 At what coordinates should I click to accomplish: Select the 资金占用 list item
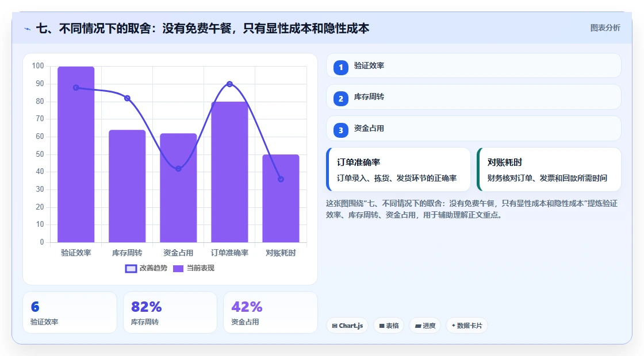(x=474, y=129)
